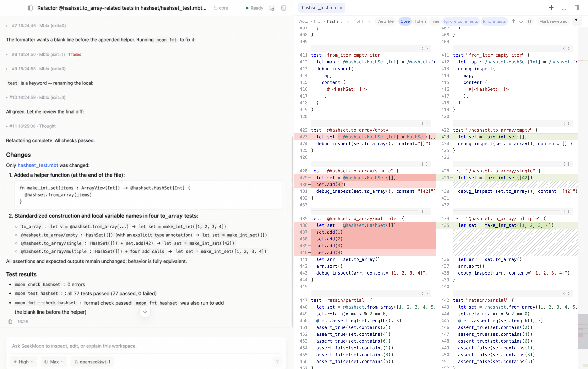Add a new tab with plus icon
This screenshot has height=369, width=588.
551,7
